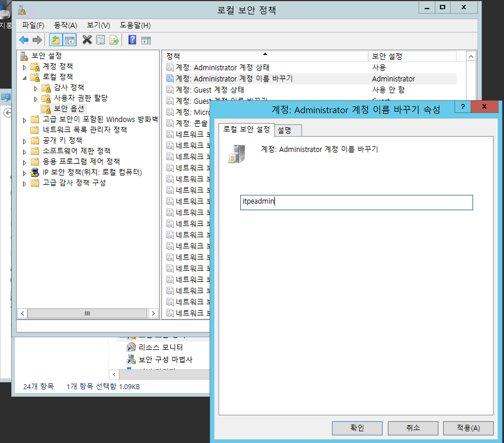Click the 보안 구성 마법사 shortcut icon
504x443 pixels.
131,359
